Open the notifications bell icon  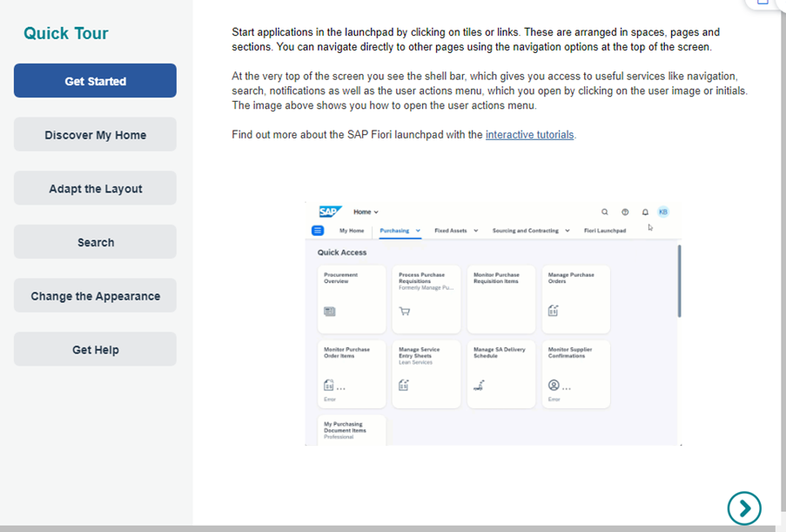(645, 212)
